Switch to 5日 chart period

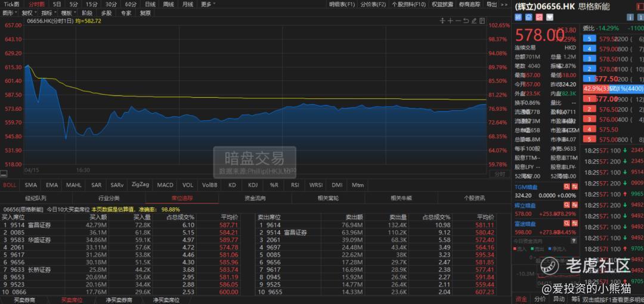coord(57,4)
